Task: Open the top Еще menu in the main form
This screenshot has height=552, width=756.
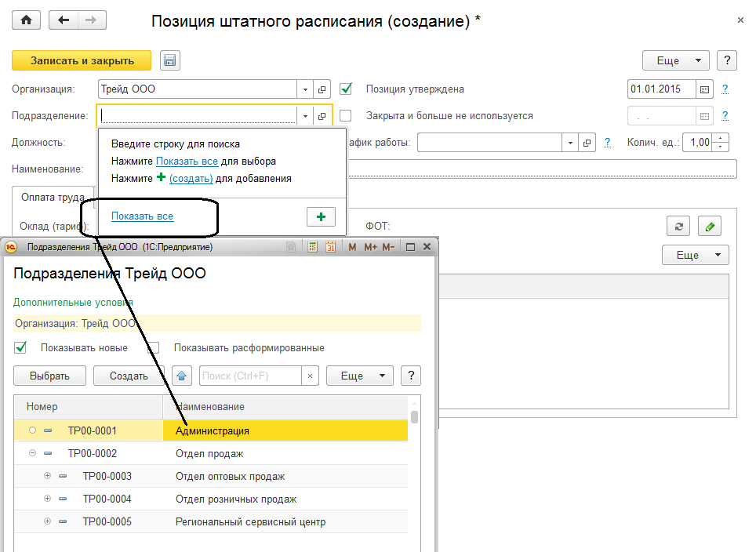Action: click(x=675, y=60)
